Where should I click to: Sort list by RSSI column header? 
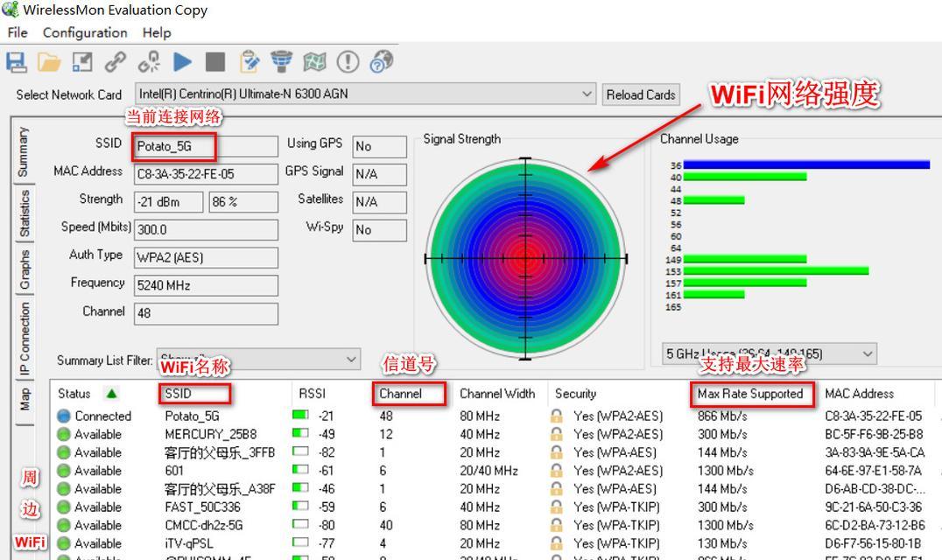[x=312, y=394]
